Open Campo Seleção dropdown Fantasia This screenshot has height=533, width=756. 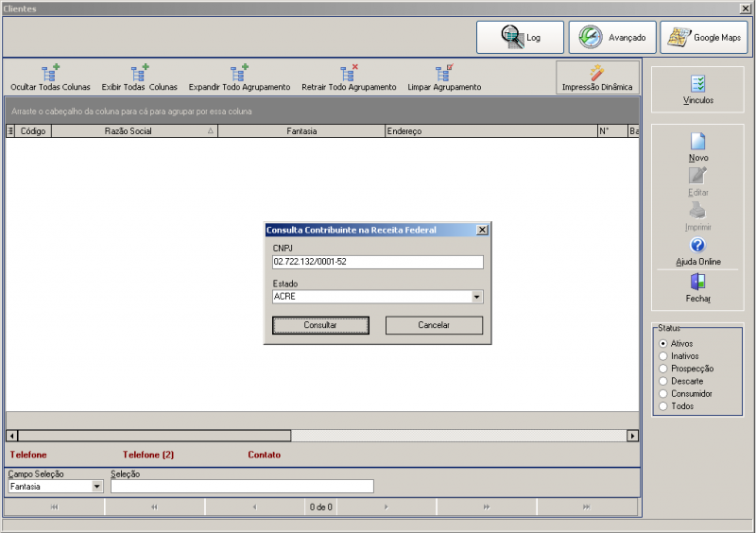point(97,486)
